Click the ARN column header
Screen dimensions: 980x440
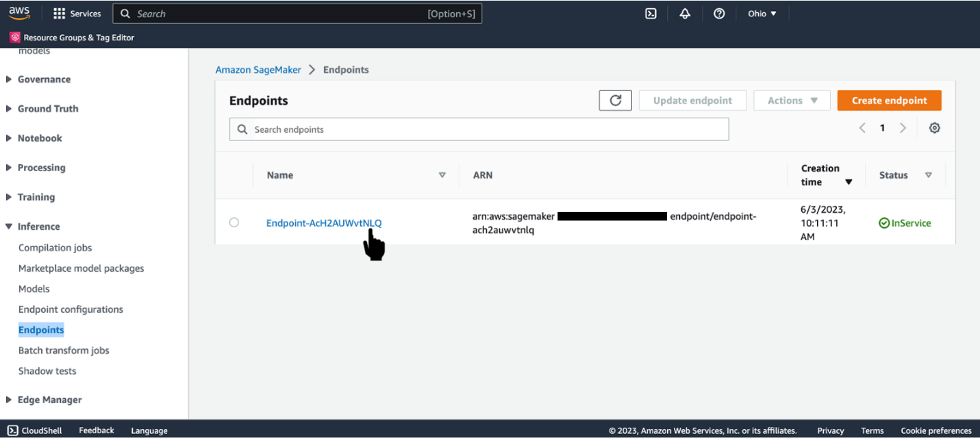483,175
